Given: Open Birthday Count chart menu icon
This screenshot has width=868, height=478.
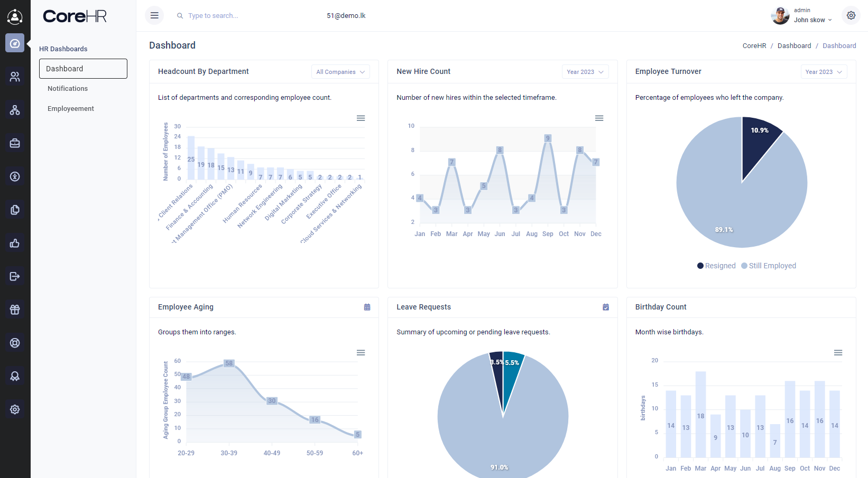Looking at the screenshot, I should tap(838, 353).
